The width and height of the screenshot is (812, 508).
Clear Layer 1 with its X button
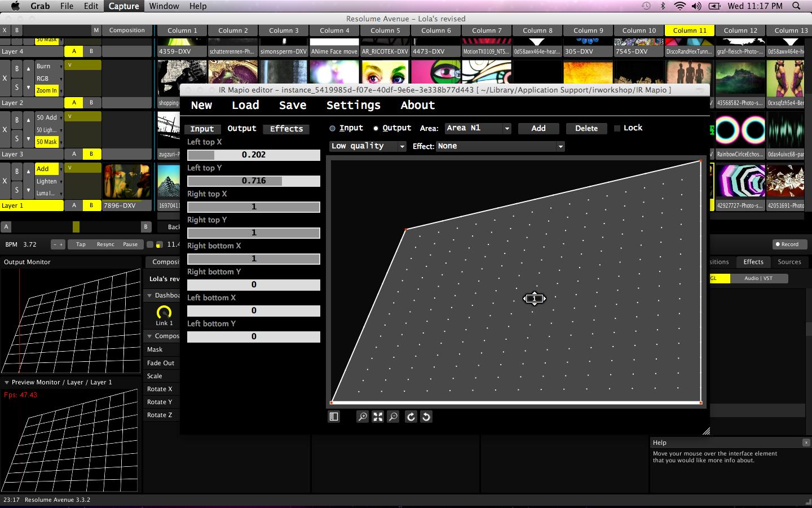[x=5, y=181]
